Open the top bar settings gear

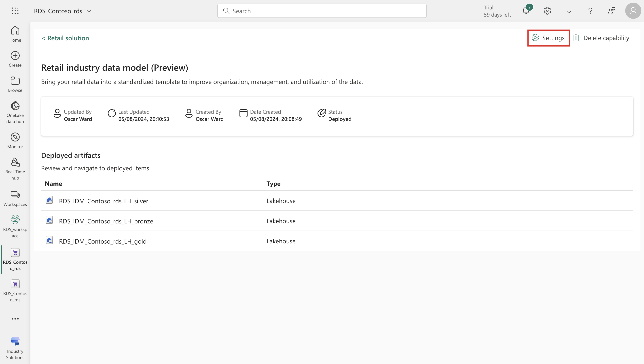tap(547, 11)
